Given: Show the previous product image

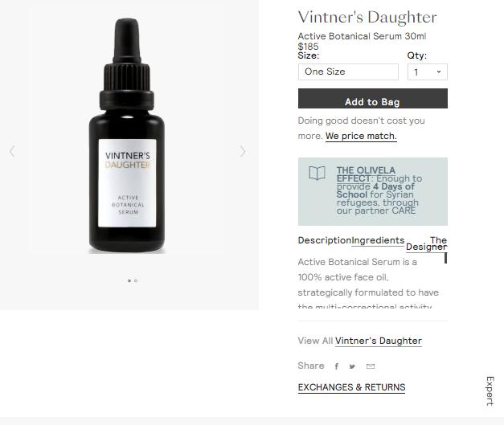Looking at the screenshot, I should (x=12, y=151).
